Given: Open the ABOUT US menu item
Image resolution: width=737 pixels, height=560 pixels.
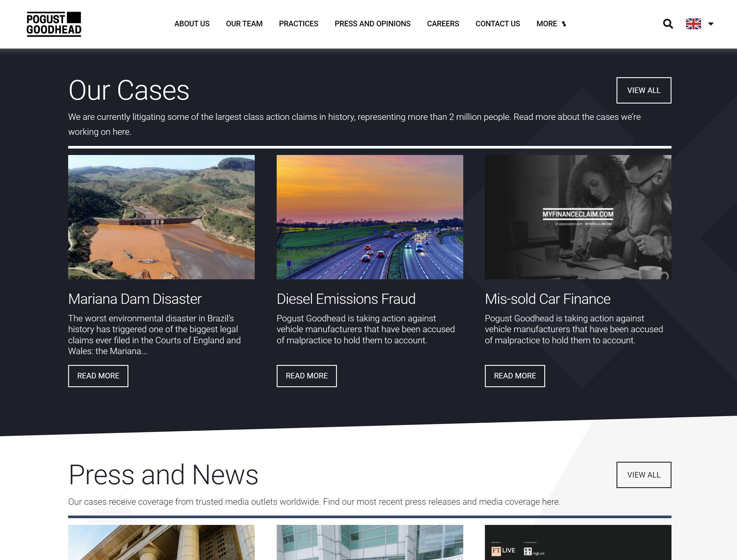Looking at the screenshot, I should (192, 24).
